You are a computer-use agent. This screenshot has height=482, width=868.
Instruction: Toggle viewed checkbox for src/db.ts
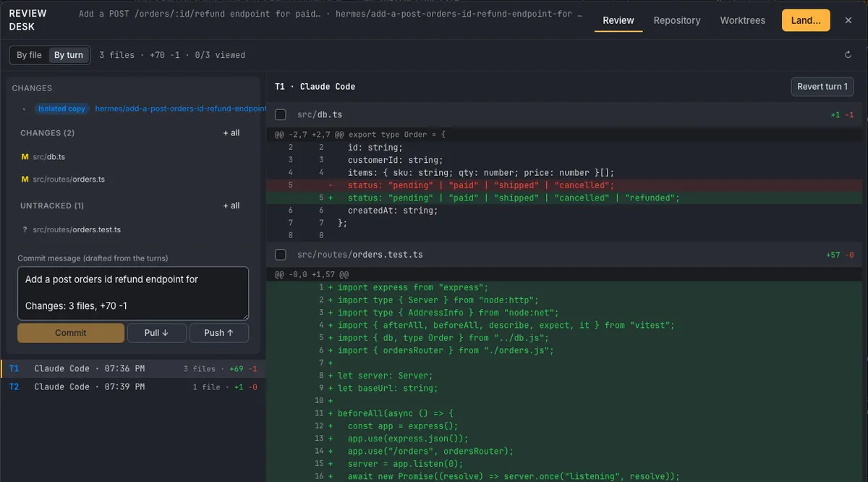(x=281, y=114)
